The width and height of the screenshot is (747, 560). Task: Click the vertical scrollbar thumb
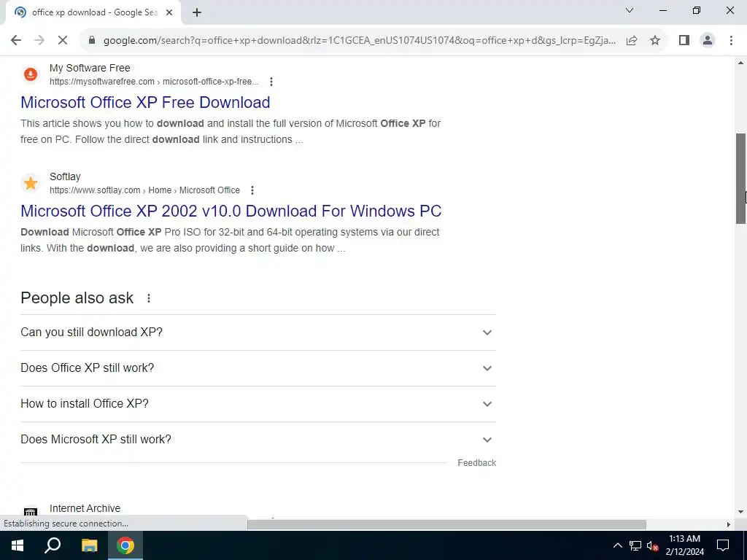[x=740, y=179]
